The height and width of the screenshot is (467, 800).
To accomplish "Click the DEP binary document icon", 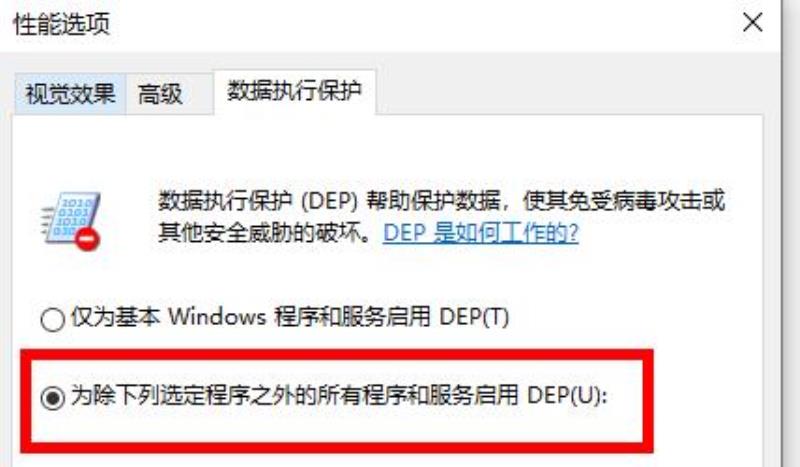I will tap(71, 220).
